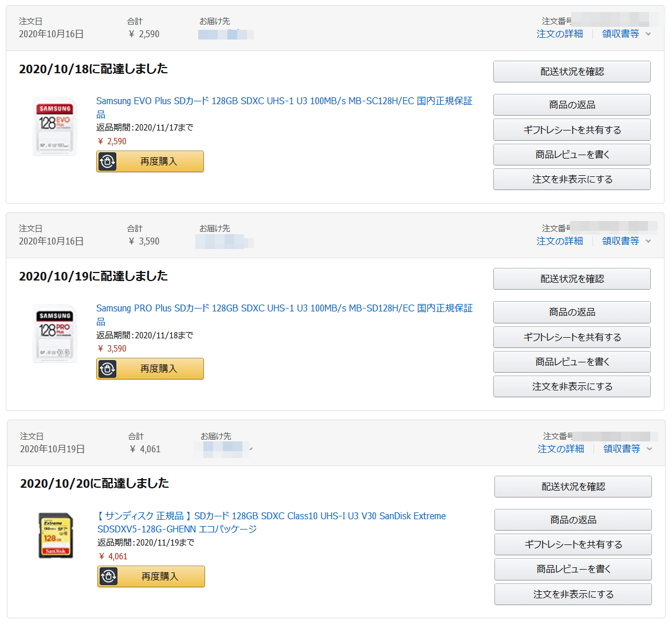Click 商品の返品 for the SanDisk order

pos(573,520)
